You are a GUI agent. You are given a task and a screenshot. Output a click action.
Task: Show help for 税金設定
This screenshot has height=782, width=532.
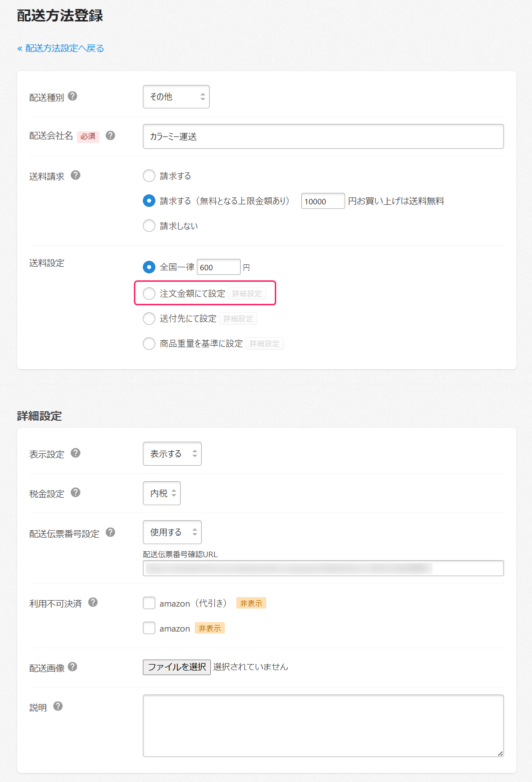pos(75,492)
